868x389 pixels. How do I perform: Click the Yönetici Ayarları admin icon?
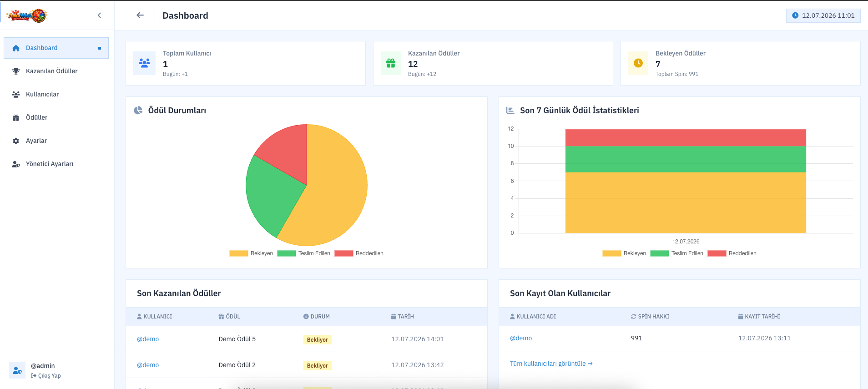click(16, 164)
